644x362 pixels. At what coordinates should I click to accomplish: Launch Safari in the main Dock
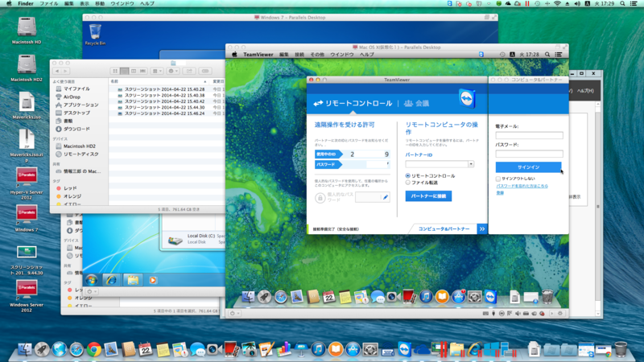pyautogui.click(x=76, y=350)
